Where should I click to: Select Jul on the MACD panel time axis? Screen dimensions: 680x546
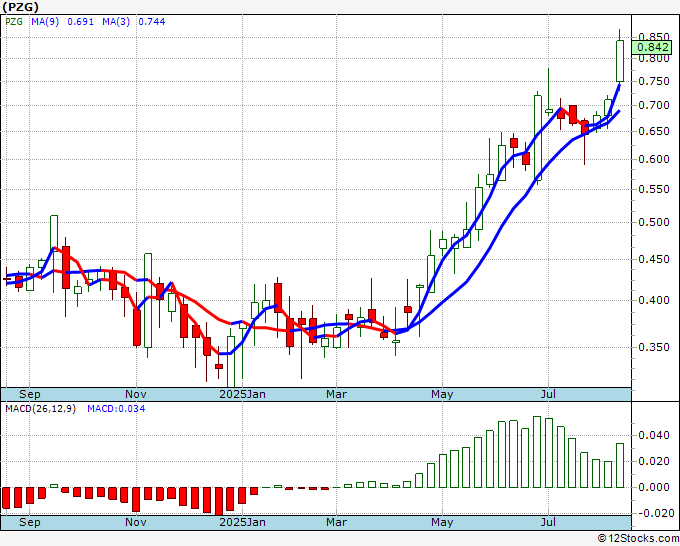click(x=549, y=522)
